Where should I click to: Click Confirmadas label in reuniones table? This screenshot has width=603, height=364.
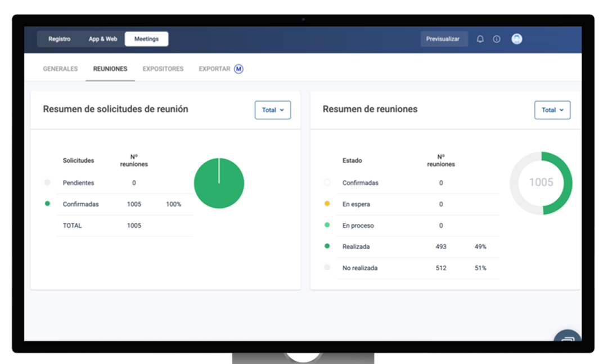pos(361,183)
